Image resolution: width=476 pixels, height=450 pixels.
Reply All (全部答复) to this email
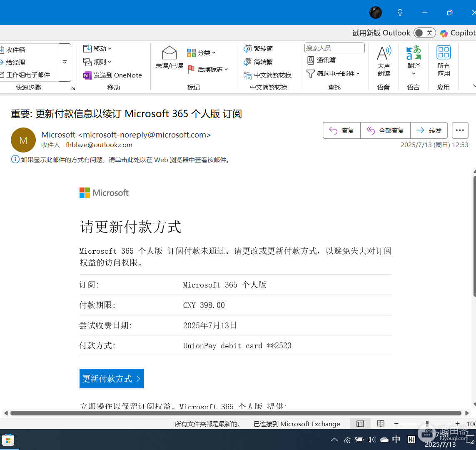click(385, 130)
